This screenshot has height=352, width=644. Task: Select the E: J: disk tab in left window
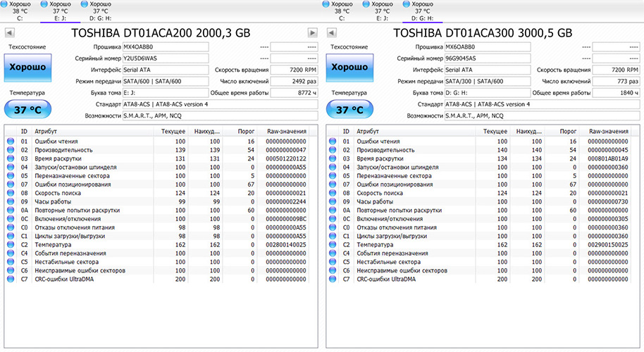click(x=60, y=11)
